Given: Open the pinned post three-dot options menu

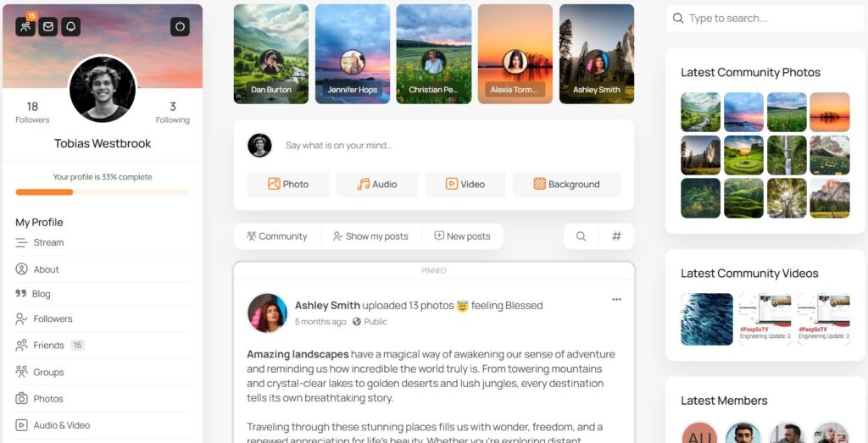Looking at the screenshot, I should click(616, 300).
